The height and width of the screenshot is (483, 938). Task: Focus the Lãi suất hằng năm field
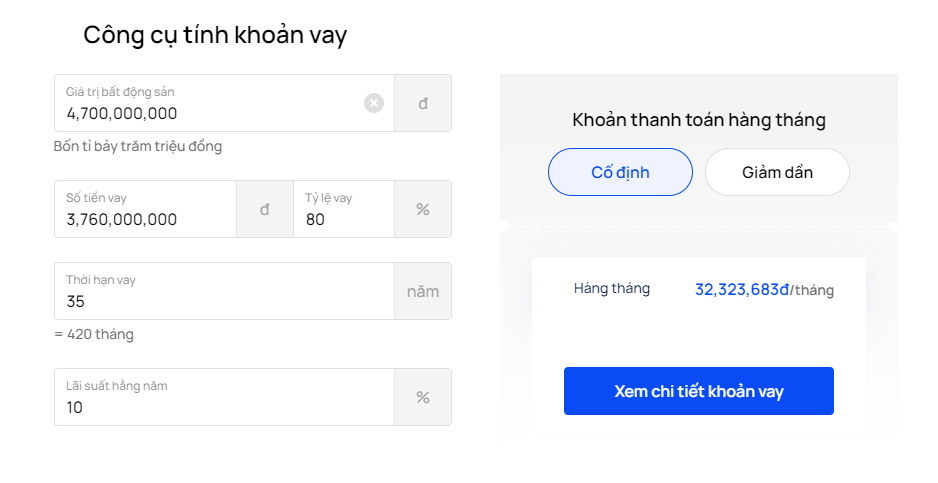pos(224,397)
